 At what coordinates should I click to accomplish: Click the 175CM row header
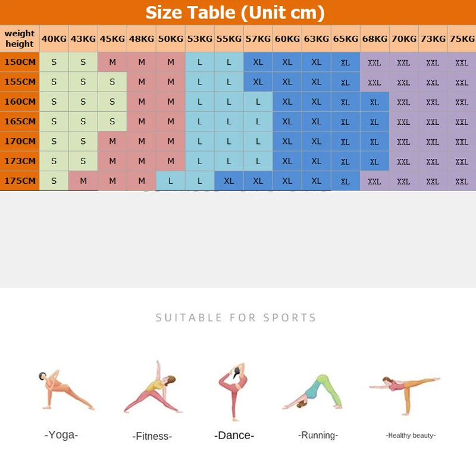(x=20, y=181)
